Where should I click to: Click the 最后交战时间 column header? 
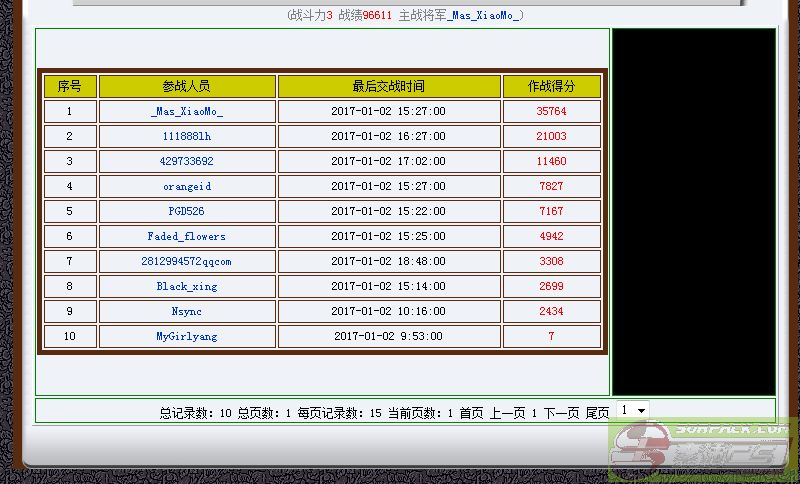[388, 87]
